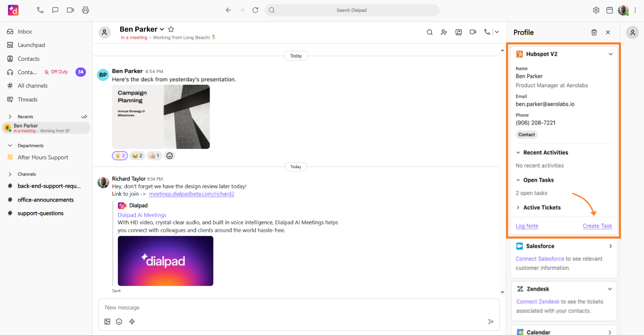Viewport: 644px width, 335px height.
Task: Call Ben Parker with phone icon
Action: 487,32
